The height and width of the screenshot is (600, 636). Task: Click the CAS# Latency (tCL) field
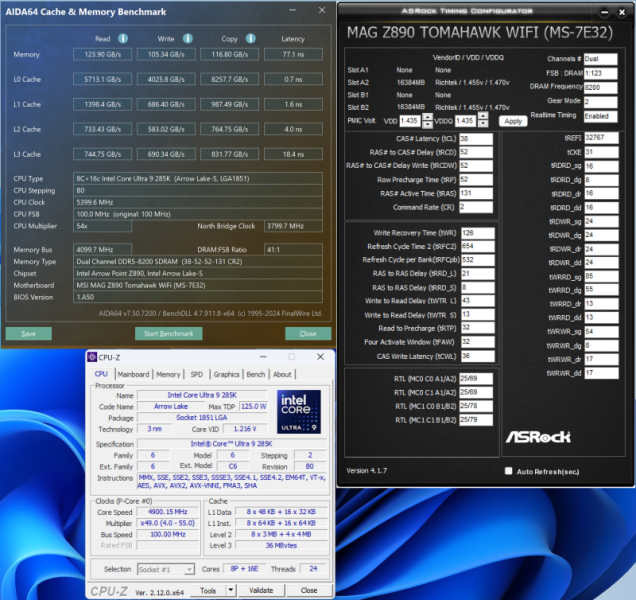(476, 139)
